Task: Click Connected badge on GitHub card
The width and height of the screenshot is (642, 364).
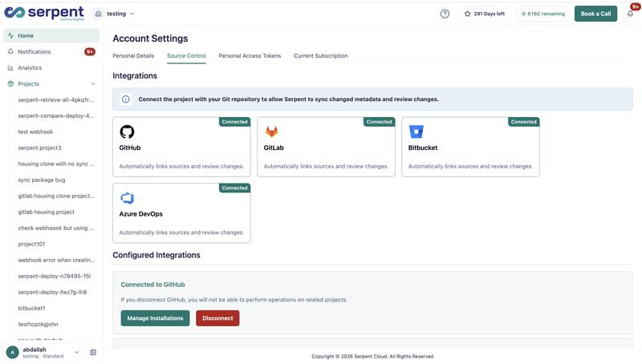Action: coord(234,122)
